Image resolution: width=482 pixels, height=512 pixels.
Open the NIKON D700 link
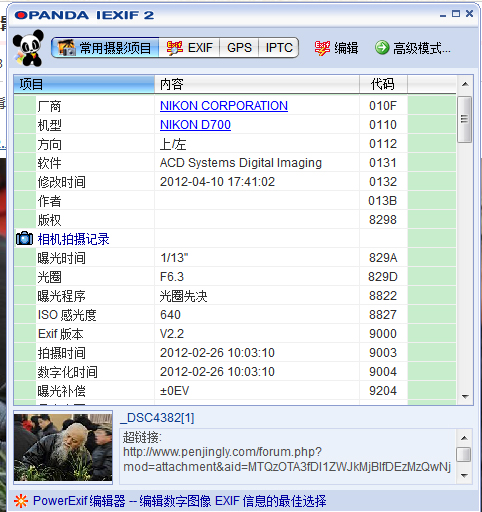(x=195, y=125)
